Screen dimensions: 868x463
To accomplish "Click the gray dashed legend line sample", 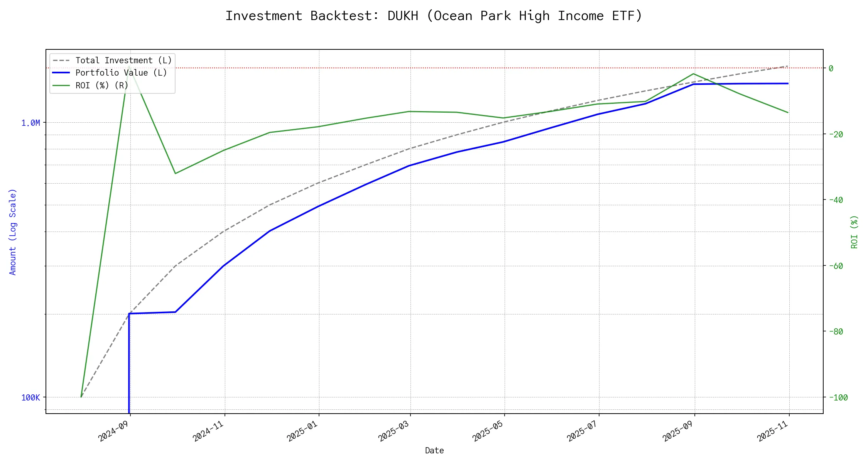I will click(61, 61).
